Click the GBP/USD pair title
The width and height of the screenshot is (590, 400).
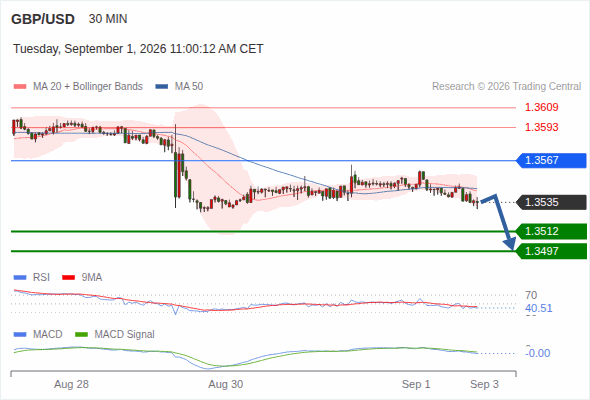click(x=43, y=19)
